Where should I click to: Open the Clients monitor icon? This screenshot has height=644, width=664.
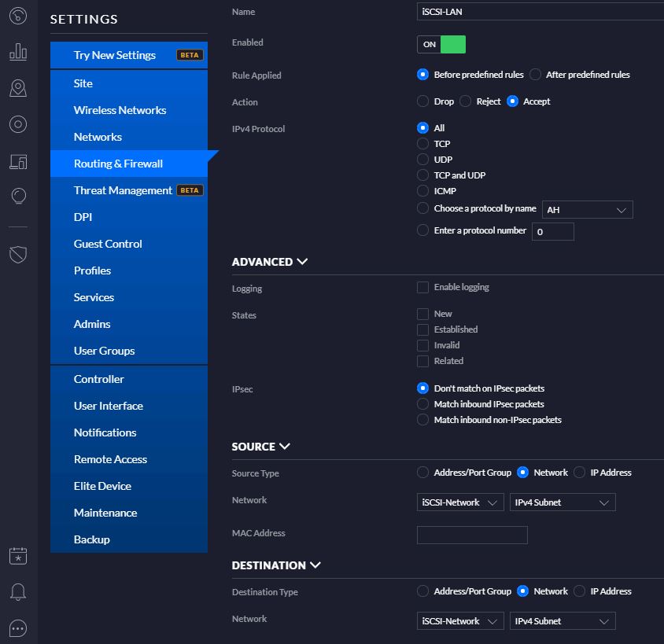click(x=18, y=161)
